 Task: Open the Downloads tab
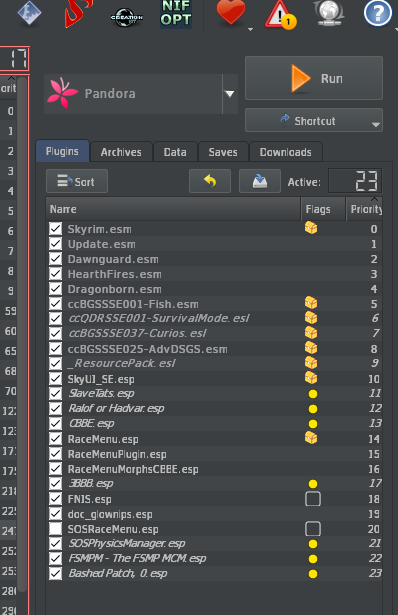(285, 152)
